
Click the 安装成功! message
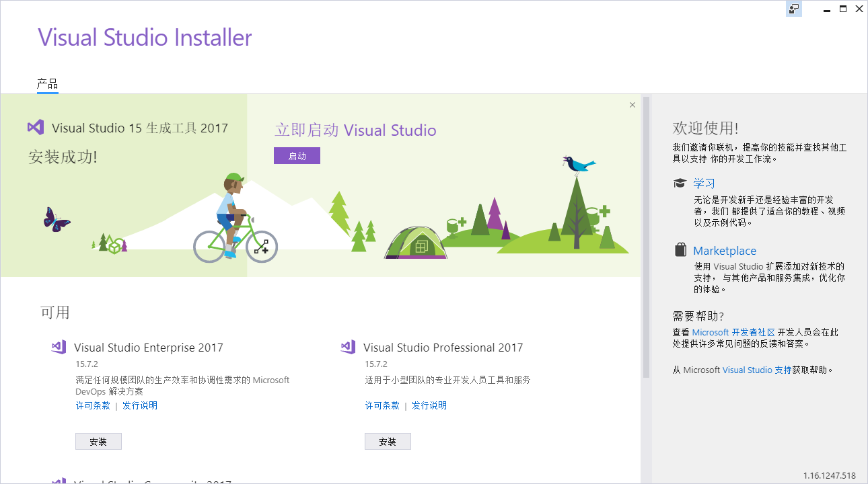pyautogui.click(x=63, y=157)
